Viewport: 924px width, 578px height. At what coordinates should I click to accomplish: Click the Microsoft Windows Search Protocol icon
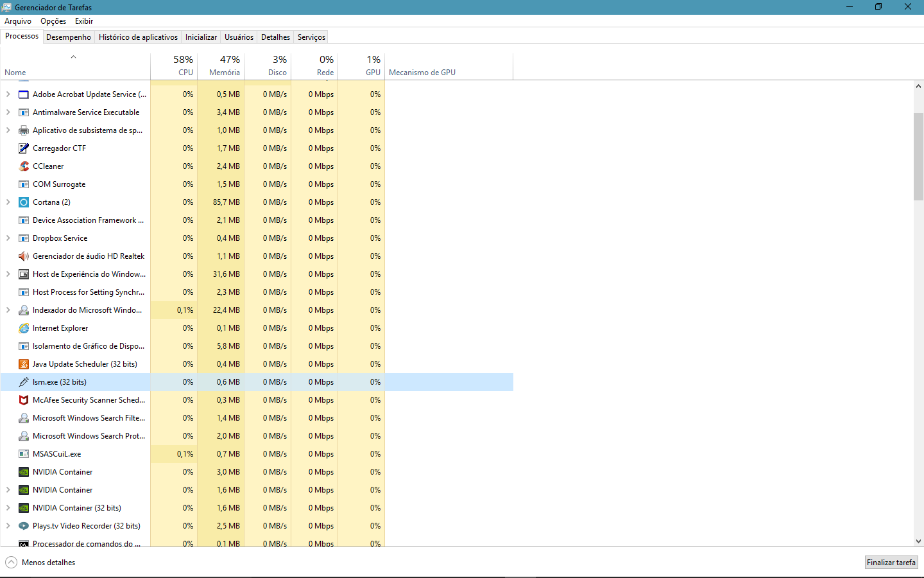click(24, 436)
